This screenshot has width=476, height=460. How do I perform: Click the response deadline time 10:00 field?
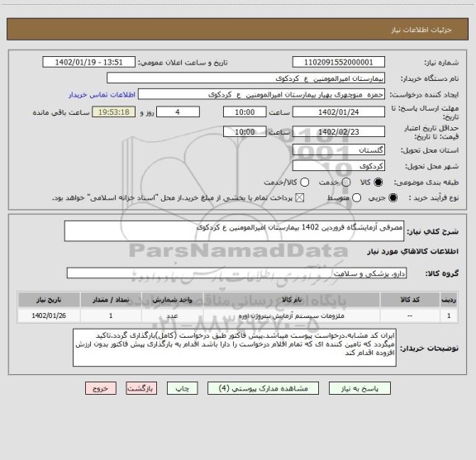pos(245,112)
